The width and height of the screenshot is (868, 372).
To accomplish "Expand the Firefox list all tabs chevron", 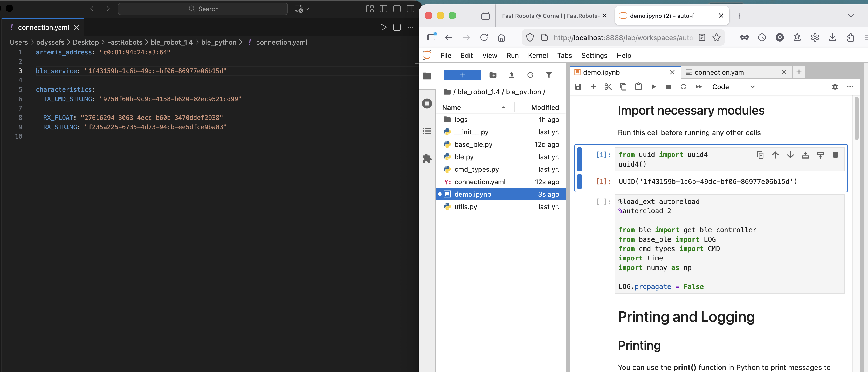I will [x=850, y=16].
